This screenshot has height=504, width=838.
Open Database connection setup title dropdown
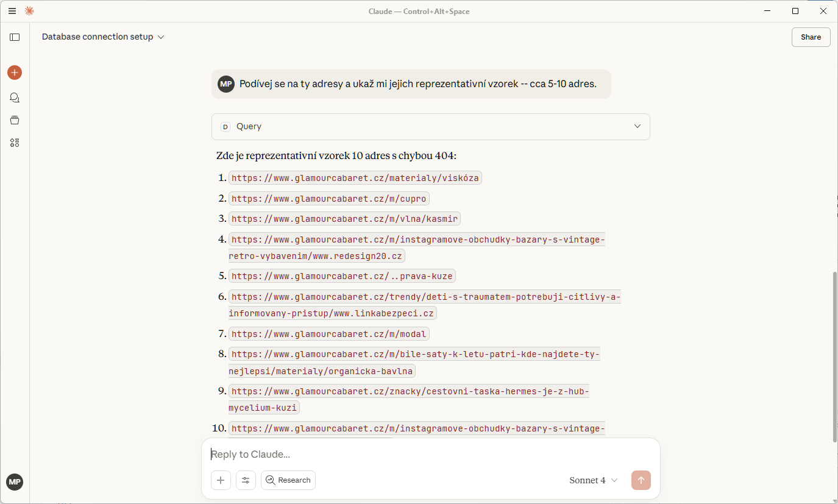click(x=103, y=37)
